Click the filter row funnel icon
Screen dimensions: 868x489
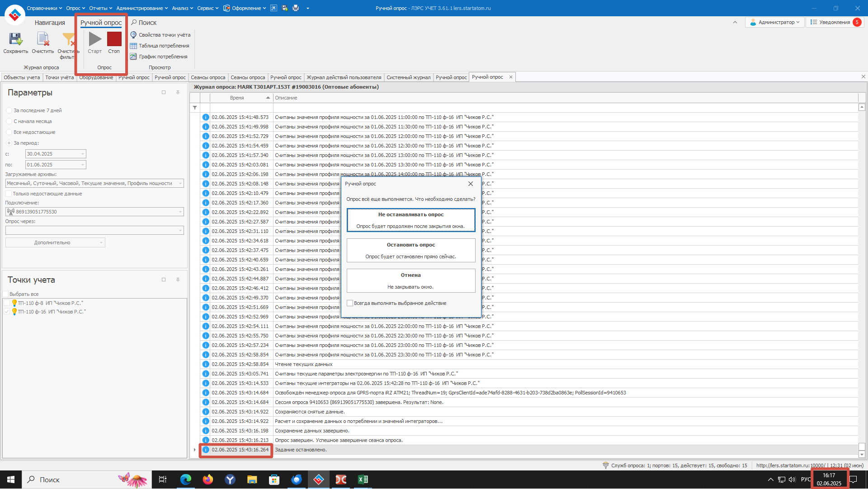click(x=195, y=108)
